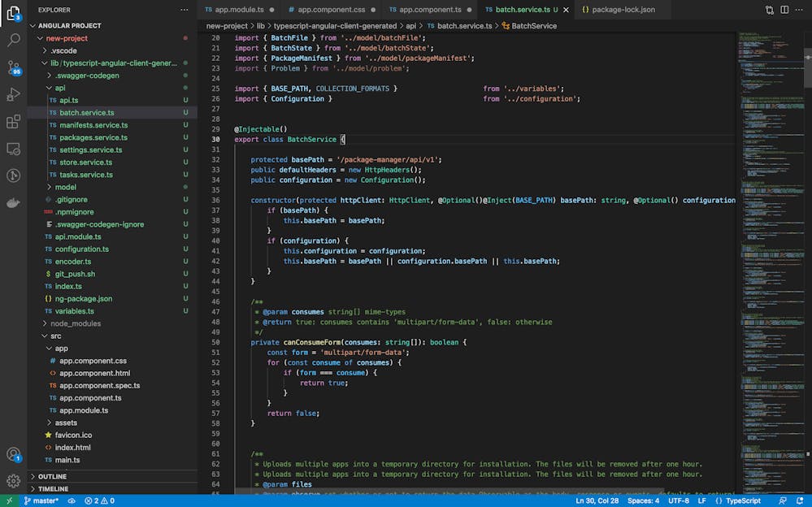Expand the OUTLINE section

[x=52, y=476]
